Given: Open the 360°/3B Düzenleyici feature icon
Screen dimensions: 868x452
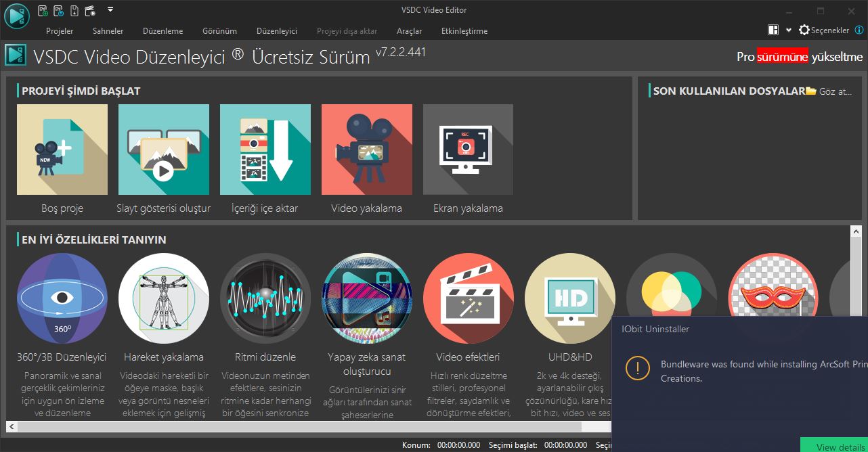Looking at the screenshot, I should 62,298.
